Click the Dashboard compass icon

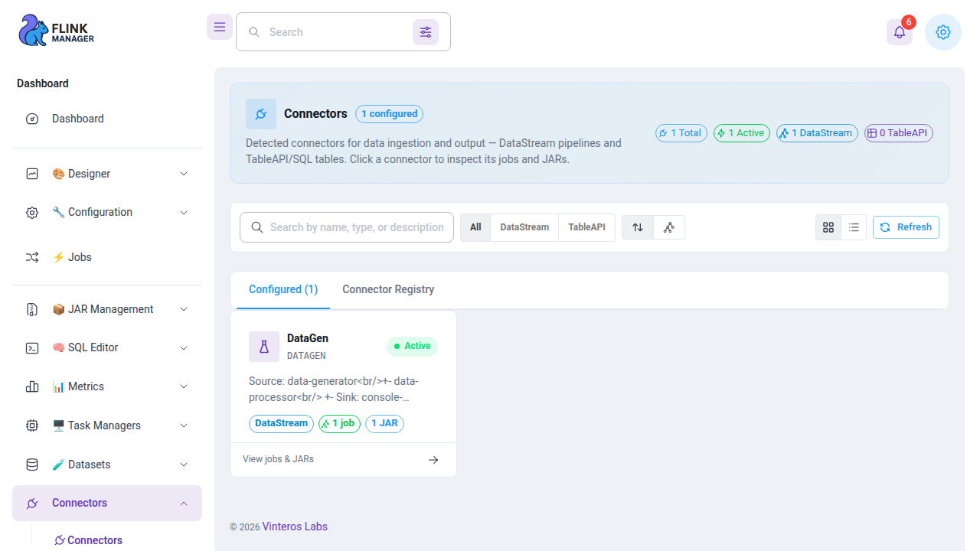pos(32,119)
